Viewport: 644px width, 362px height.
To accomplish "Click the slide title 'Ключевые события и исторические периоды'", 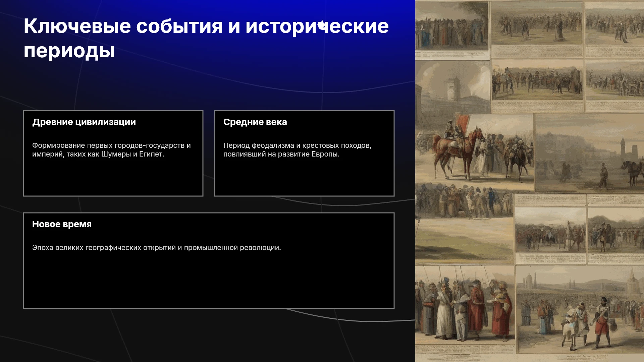I will (x=206, y=38).
